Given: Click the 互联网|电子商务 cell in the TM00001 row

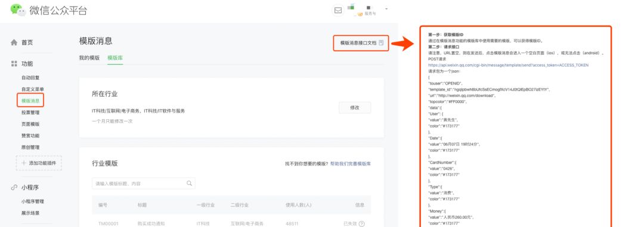Looking at the screenshot, I should [247, 223].
